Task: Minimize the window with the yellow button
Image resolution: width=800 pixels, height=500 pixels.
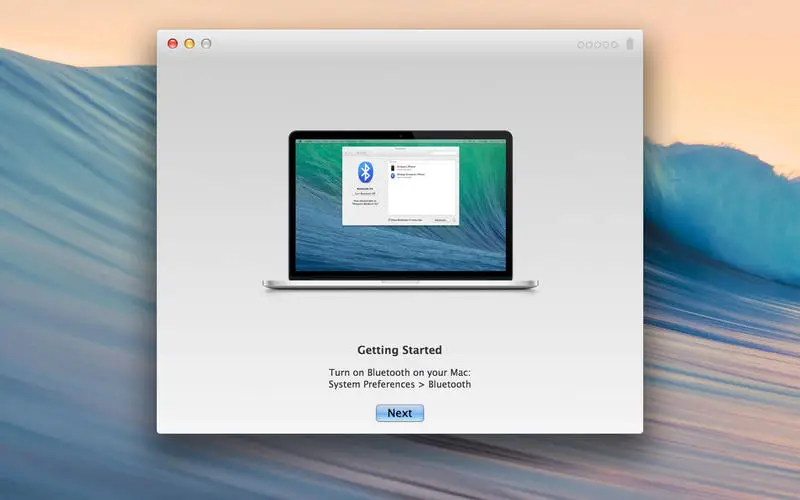Action: (189, 44)
